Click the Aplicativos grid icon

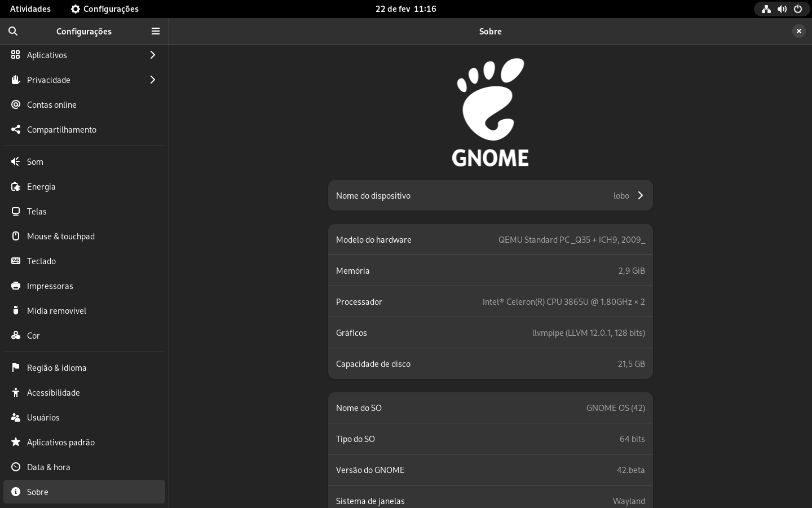coord(16,55)
